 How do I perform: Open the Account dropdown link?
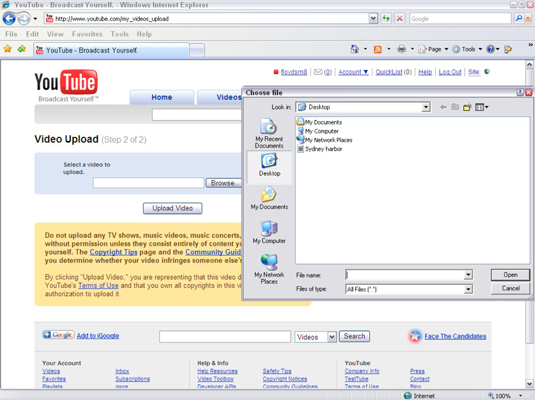click(x=353, y=72)
